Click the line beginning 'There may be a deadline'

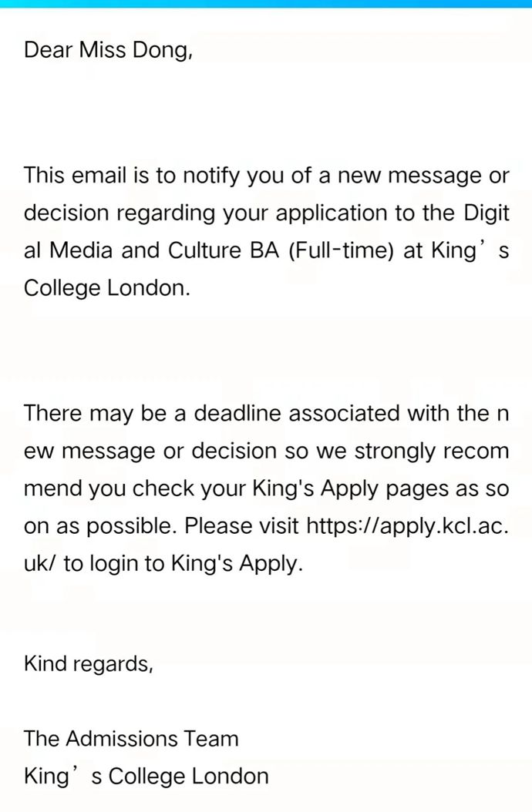tap(267, 414)
